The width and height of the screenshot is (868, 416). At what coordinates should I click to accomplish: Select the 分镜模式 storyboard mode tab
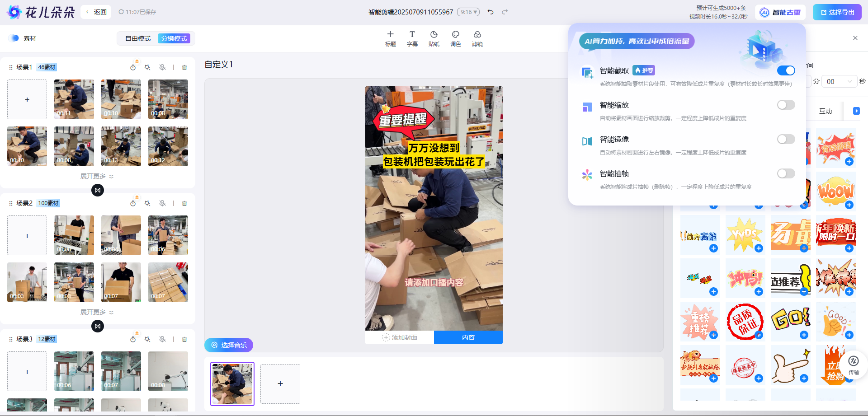174,38
